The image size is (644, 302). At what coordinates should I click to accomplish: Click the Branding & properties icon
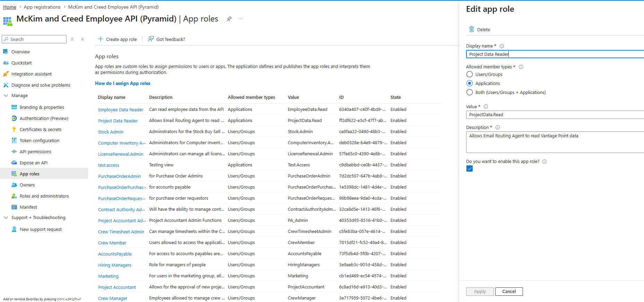click(14, 107)
